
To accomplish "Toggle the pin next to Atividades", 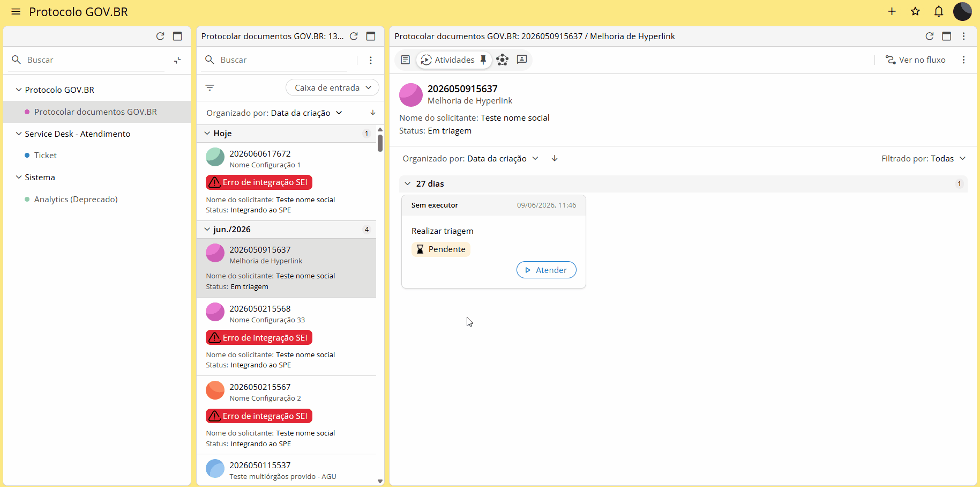I will pyautogui.click(x=483, y=60).
